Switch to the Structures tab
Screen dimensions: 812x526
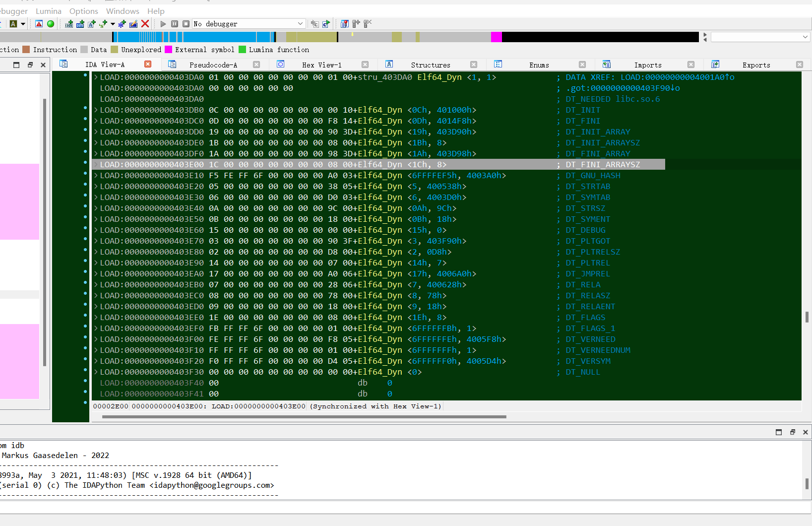pyautogui.click(x=431, y=65)
